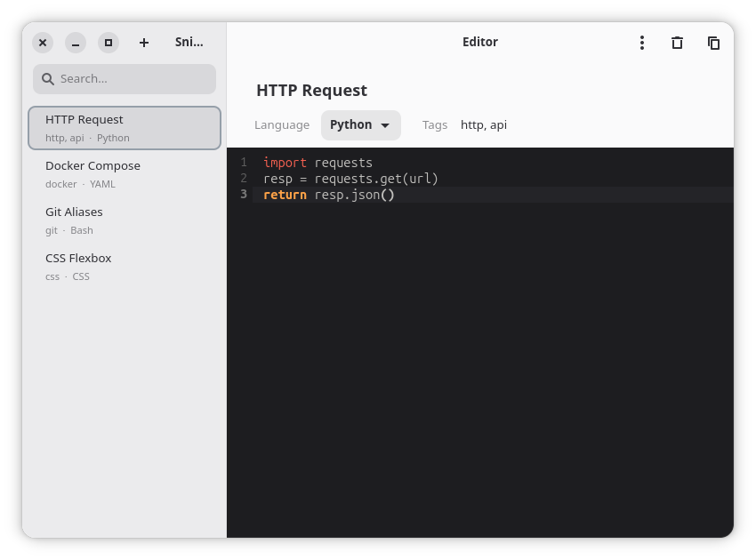Click the Tags field showing http, api

[484, 124]
